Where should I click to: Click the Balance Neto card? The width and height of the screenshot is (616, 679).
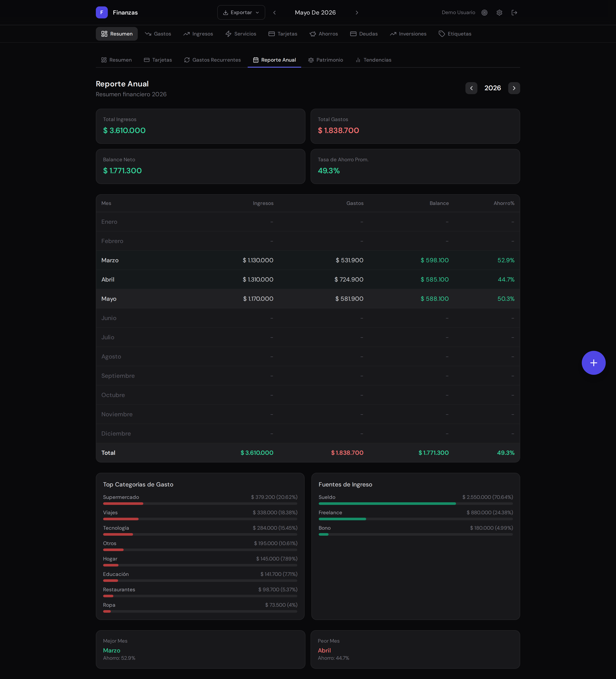[200, 166]
